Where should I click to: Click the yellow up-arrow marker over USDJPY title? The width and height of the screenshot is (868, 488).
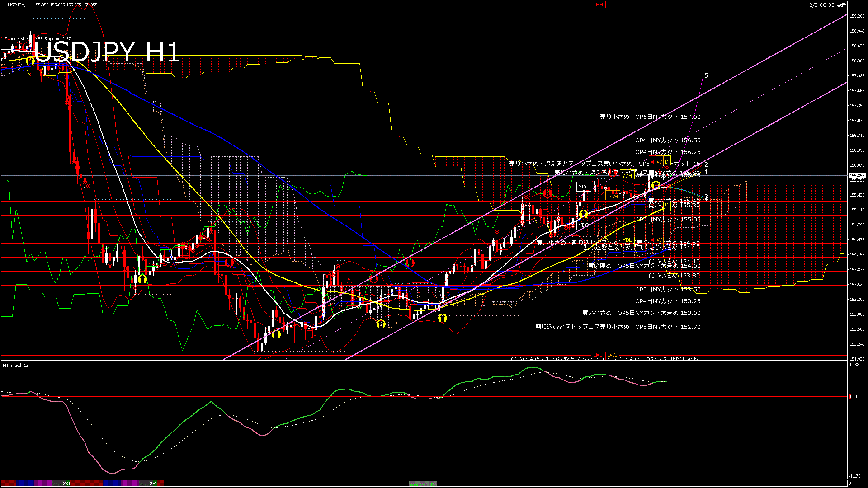pyautogui.click(x=31, y=61)
